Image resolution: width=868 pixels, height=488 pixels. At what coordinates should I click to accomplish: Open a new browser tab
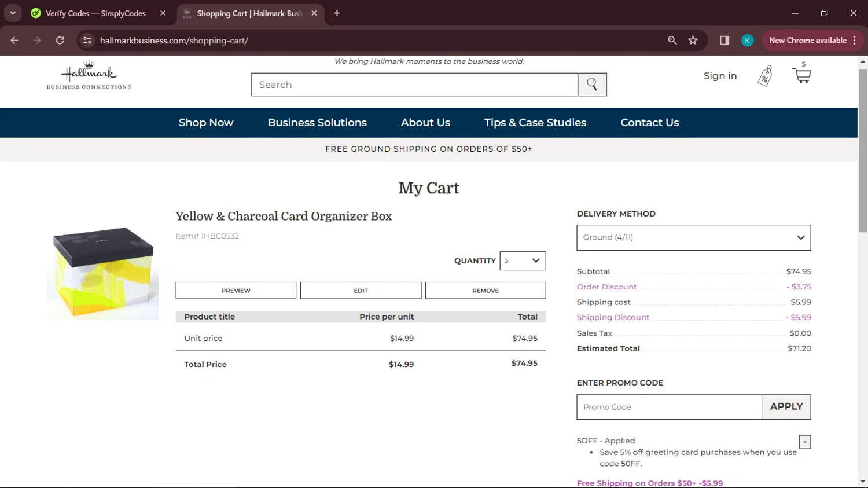(x=337, y=13)
